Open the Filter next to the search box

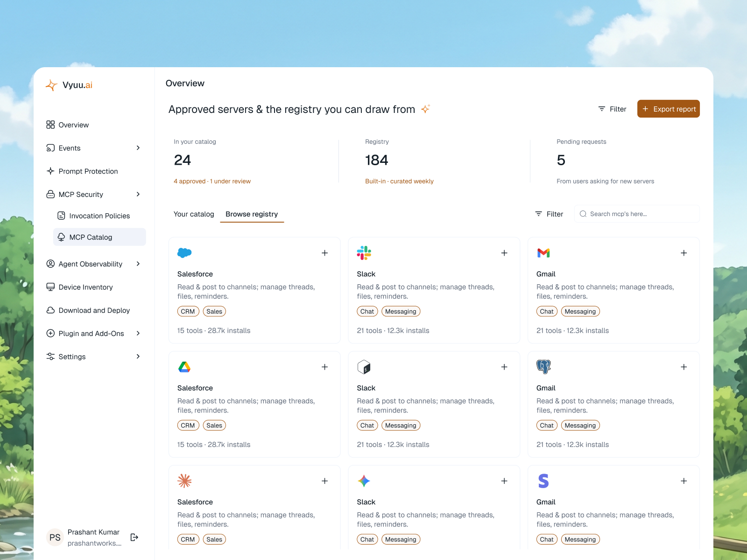click(x=549, y=214)
